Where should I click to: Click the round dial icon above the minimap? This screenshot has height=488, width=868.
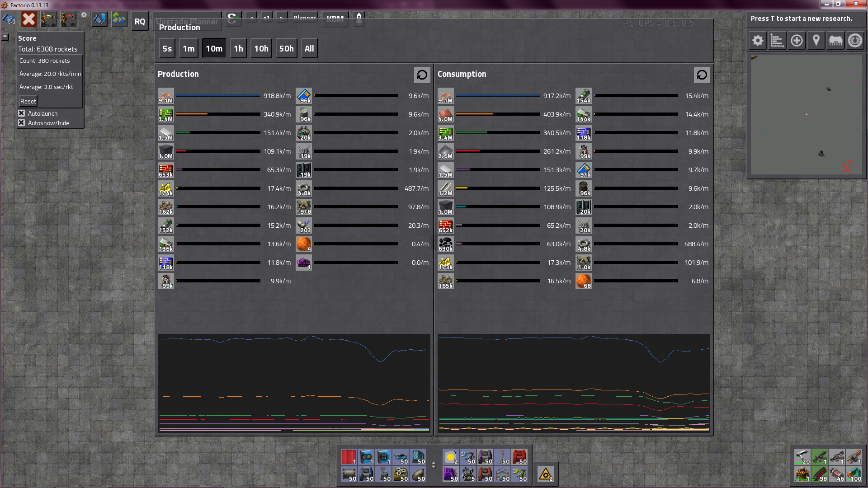[x=855, y=41]
